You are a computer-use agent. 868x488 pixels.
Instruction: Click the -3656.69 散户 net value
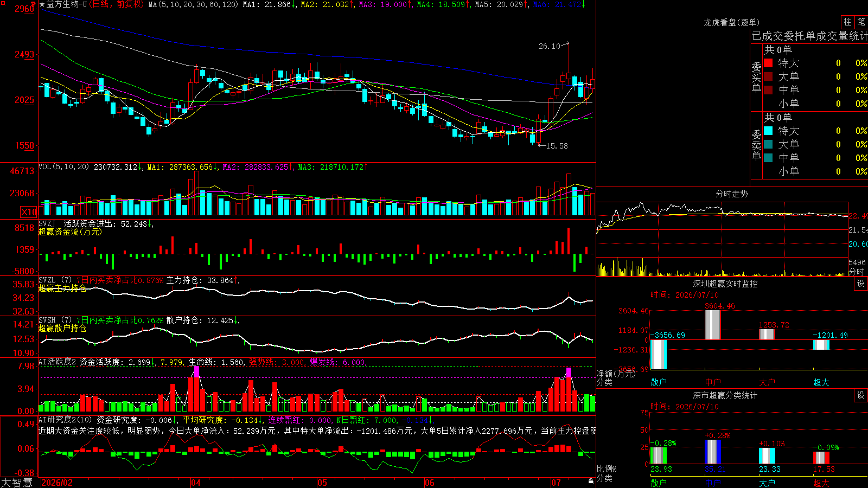[668, 335]
